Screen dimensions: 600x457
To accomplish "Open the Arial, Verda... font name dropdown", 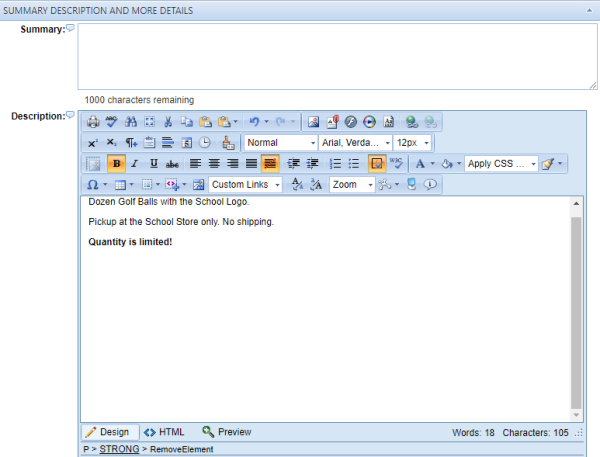I will (x=355, y=143).
